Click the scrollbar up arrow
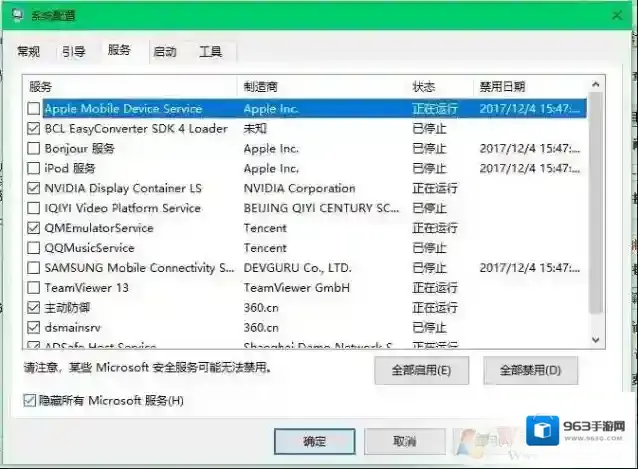The width and height of the screenshot is (638, 469). click(596, 84)
